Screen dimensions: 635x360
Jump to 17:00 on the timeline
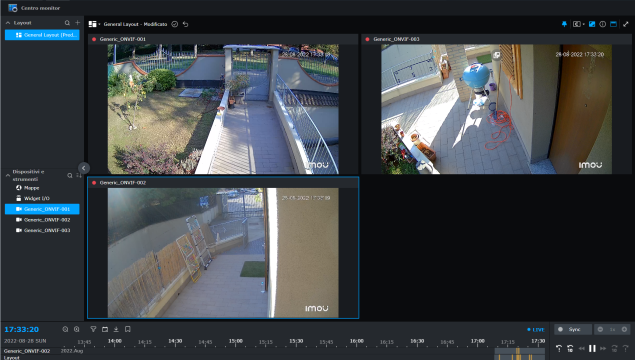pyautogui.click(x=478, y=341)
